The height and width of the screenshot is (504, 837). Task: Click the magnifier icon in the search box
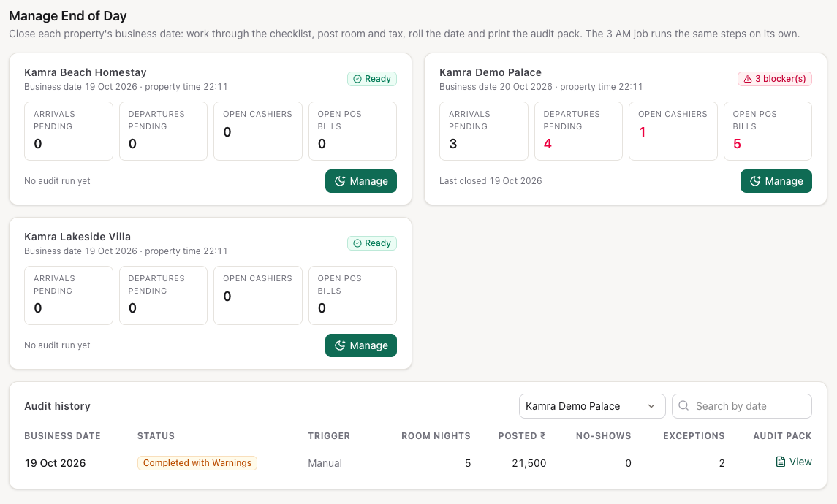(683, 406)
